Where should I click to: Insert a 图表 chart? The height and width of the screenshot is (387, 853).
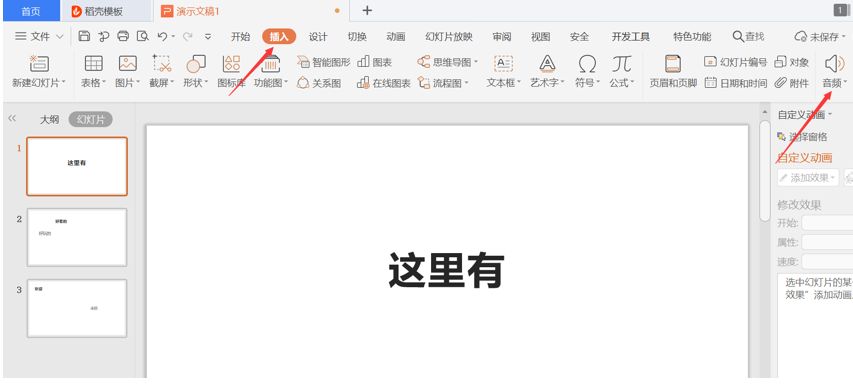[x=375, y=62]
